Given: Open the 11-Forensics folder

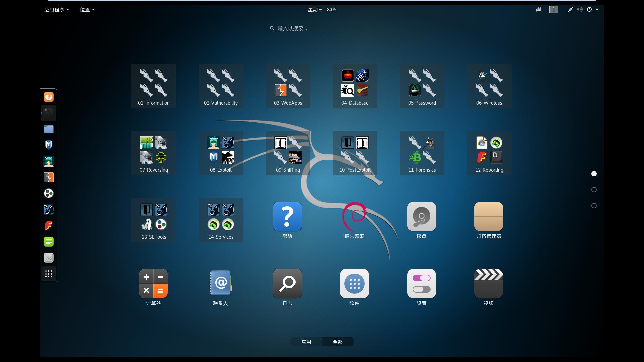Looking at the screenshot, I should point(422,153).
